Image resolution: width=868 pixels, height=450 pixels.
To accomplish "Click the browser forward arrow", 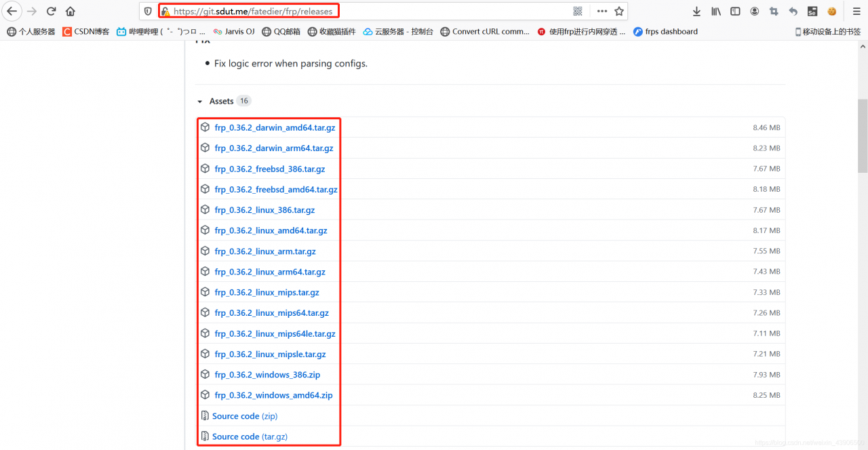I will tap(32, 11).
